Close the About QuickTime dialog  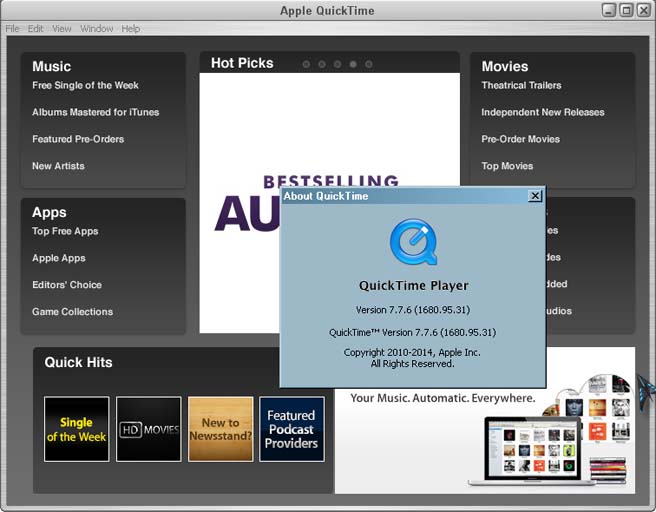[x=535, y=196]
